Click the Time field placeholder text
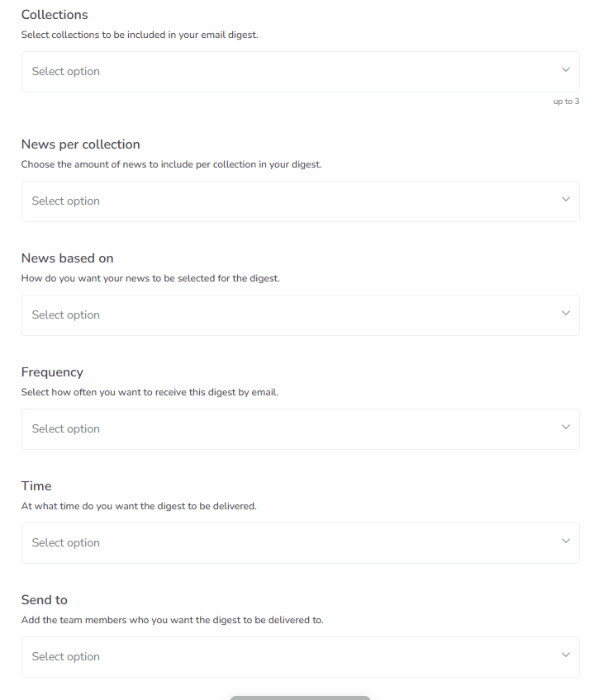Viewport: 594px width, 700px height. click(x=65, y=542)
